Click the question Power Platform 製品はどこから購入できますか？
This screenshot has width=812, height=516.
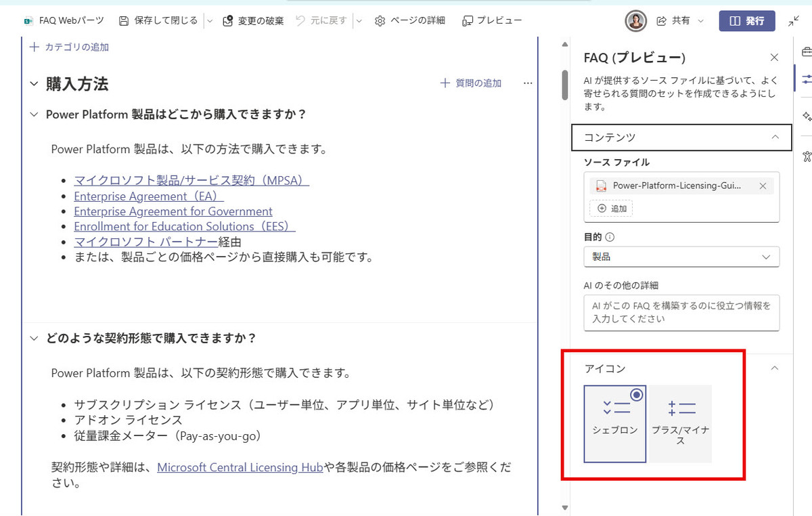(x=177, y=114)
